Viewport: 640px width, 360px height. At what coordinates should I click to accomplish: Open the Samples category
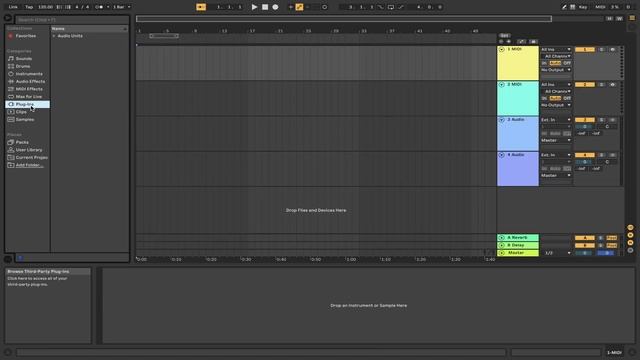[25, 120]
